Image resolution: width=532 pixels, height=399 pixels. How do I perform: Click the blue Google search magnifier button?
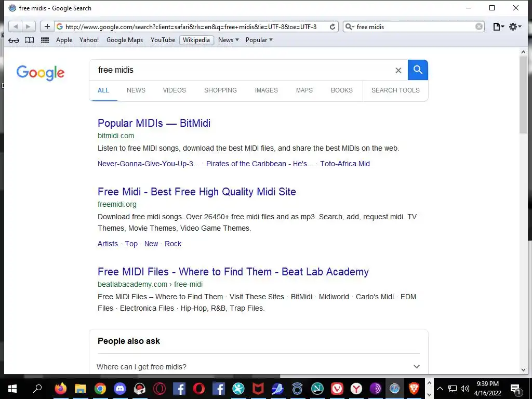pos(418,70)
